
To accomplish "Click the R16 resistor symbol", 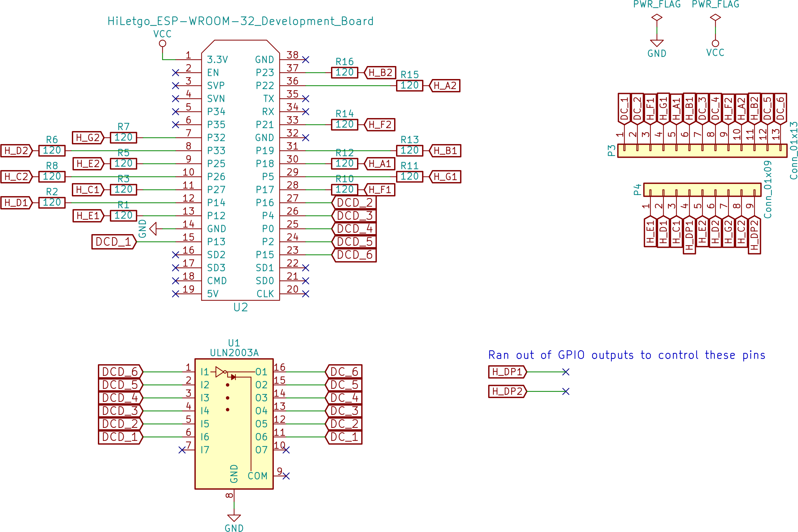I will click(344, 73).
